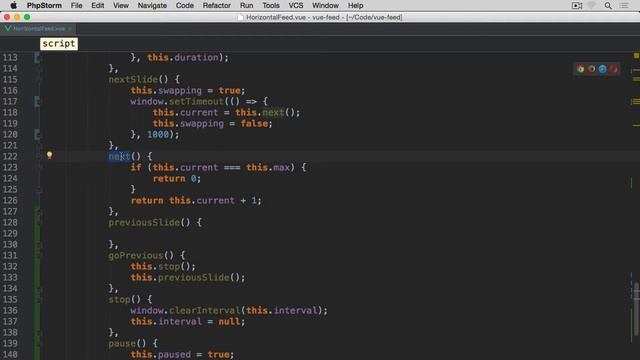640x360 pixels.
Task: Open the Apple menu
Action: point(13,6)
